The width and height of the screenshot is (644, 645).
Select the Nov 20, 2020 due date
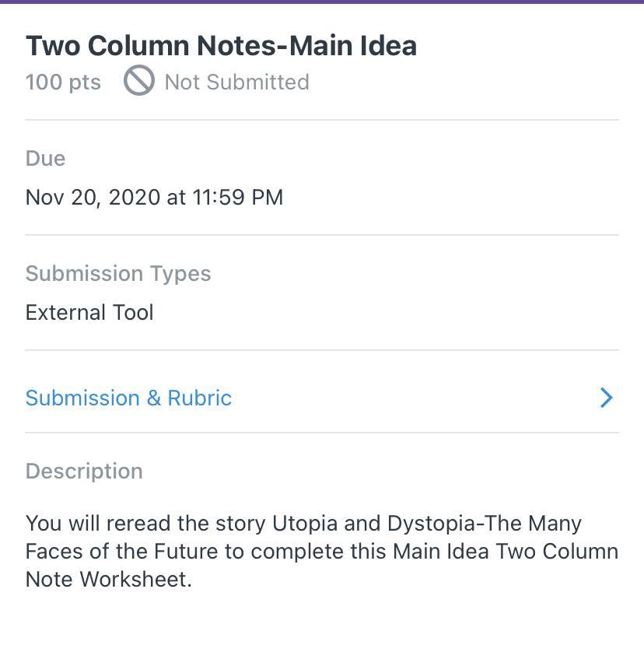click(x=93, y=197)
